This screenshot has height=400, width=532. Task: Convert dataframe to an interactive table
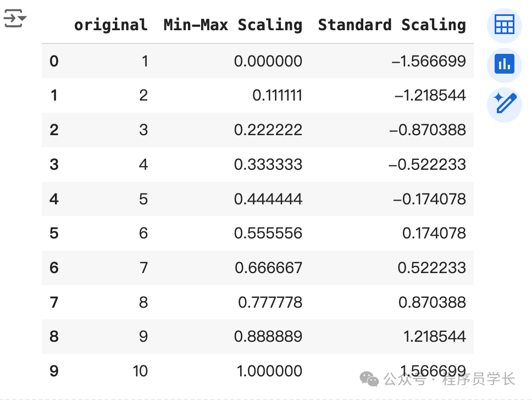pos(504,25)
